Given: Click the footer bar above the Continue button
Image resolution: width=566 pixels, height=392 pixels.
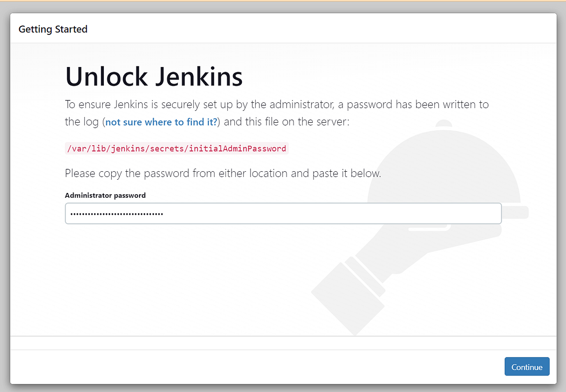Looking at the screenshot, I should [283, 342].
